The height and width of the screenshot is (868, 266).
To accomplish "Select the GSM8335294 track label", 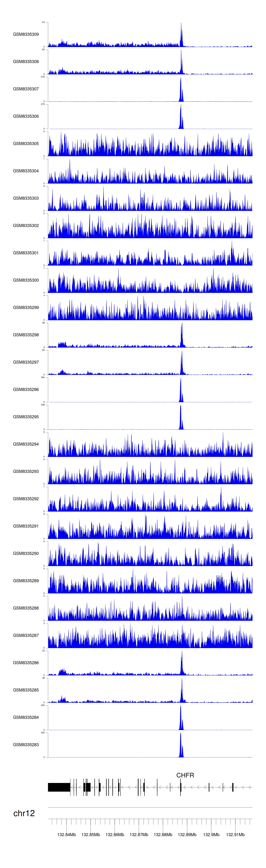I will [26, 444].
